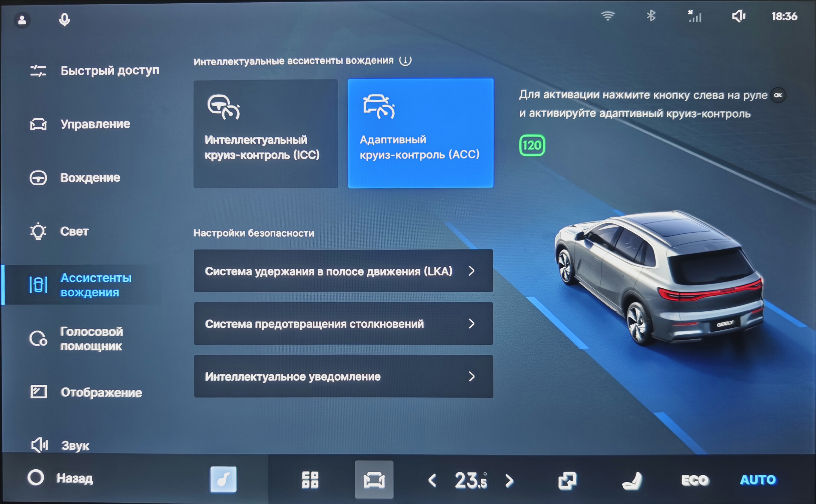Open the apps grid icon

310,480
